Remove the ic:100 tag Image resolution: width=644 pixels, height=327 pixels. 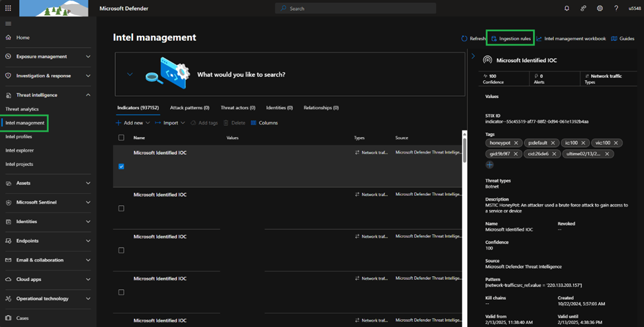(x=583, y=143)
